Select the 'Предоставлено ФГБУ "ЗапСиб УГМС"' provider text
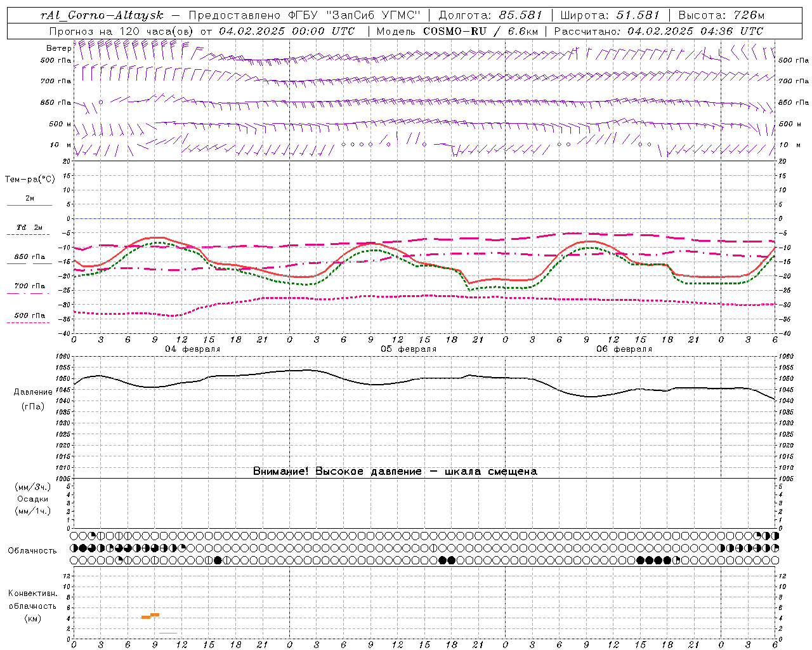812x650 pixels. tap(305, 15)
